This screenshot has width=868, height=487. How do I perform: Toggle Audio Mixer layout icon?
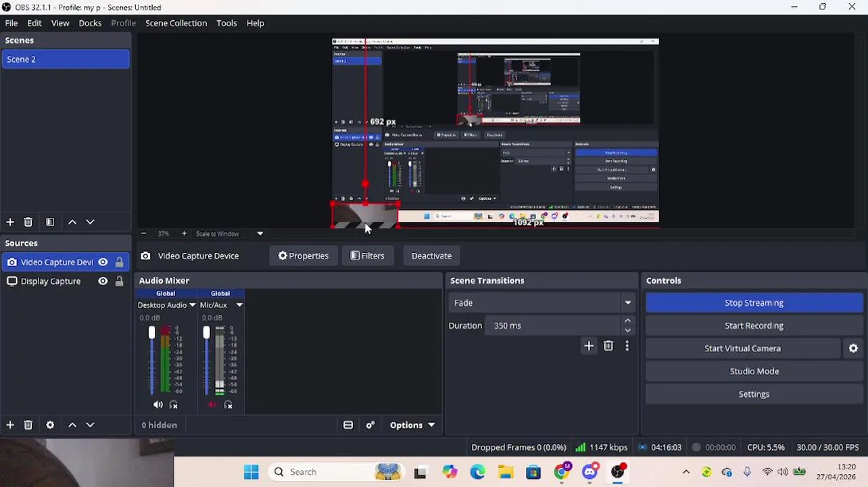tap(348, 425)
